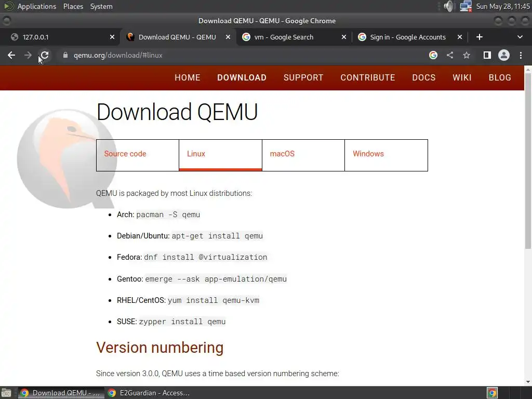Switch to Sign in - Google Accounts tab
The height and width of the screenshot is (399, 532).
click(409, 37)
